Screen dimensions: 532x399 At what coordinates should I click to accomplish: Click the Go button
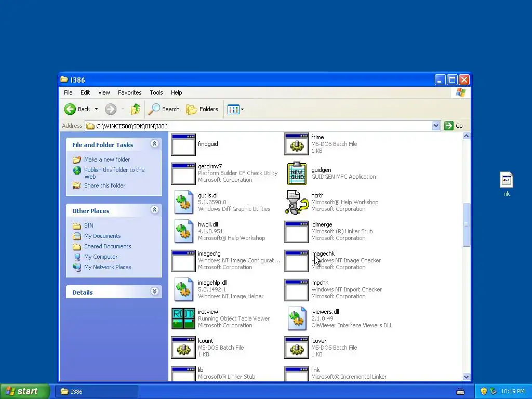pos(454,126)
